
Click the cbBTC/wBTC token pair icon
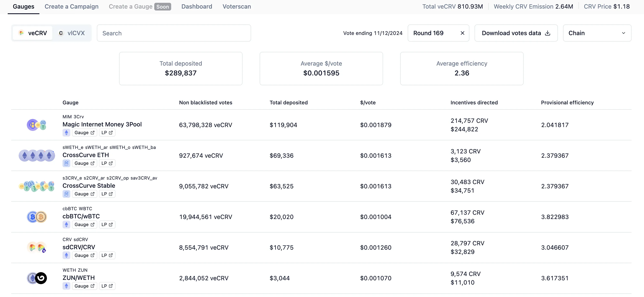click(x=37, y=217)
